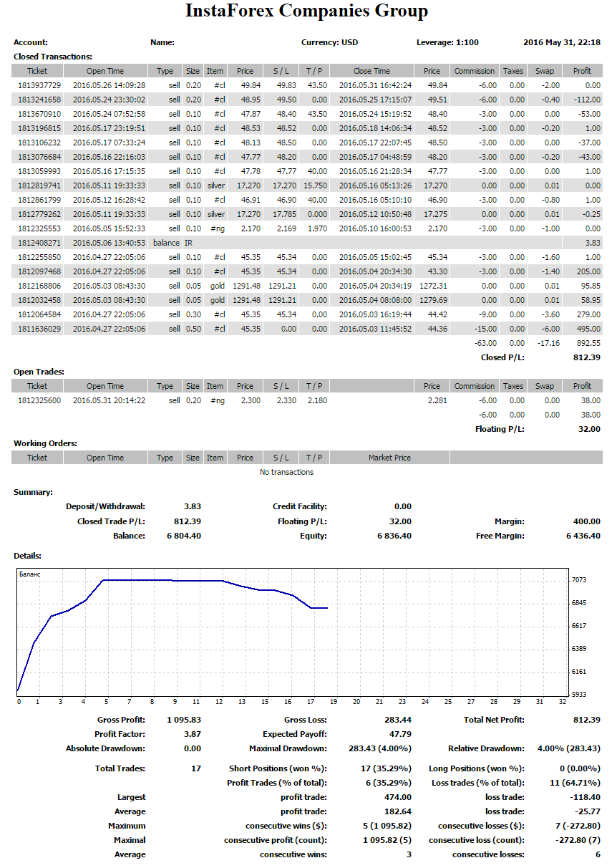
Task: Click open trade ticket 1812325600
Action: click(x=39, y=400)
